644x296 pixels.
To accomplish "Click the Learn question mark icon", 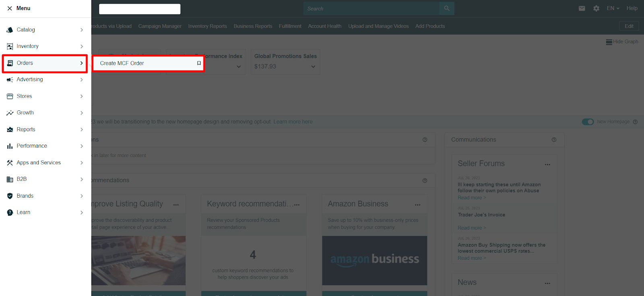I will click(10, 213).
